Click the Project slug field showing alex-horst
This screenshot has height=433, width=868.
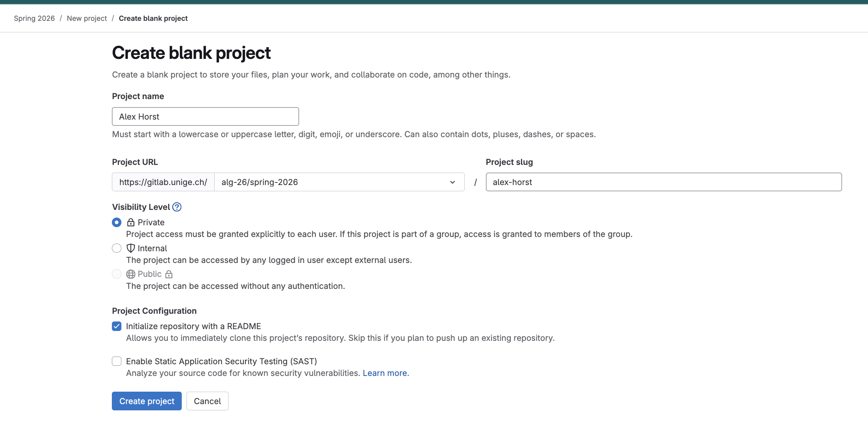click(663, 182)
